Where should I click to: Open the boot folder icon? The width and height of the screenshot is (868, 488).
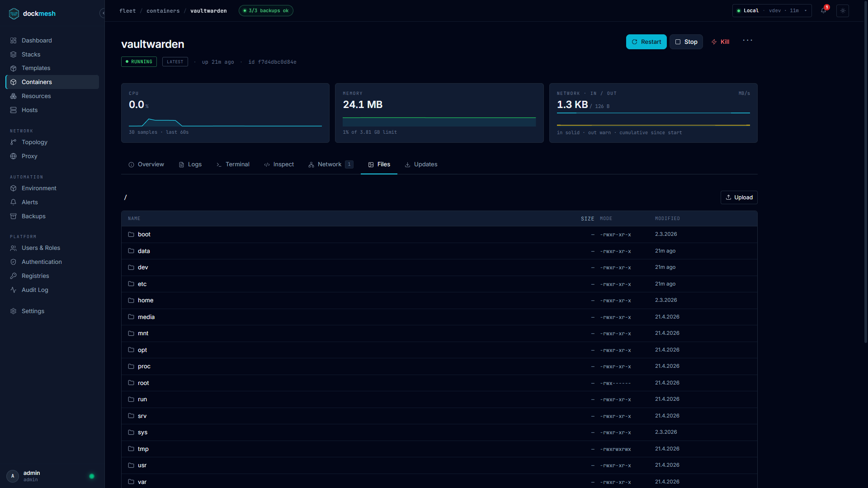(x=131, y=235)
